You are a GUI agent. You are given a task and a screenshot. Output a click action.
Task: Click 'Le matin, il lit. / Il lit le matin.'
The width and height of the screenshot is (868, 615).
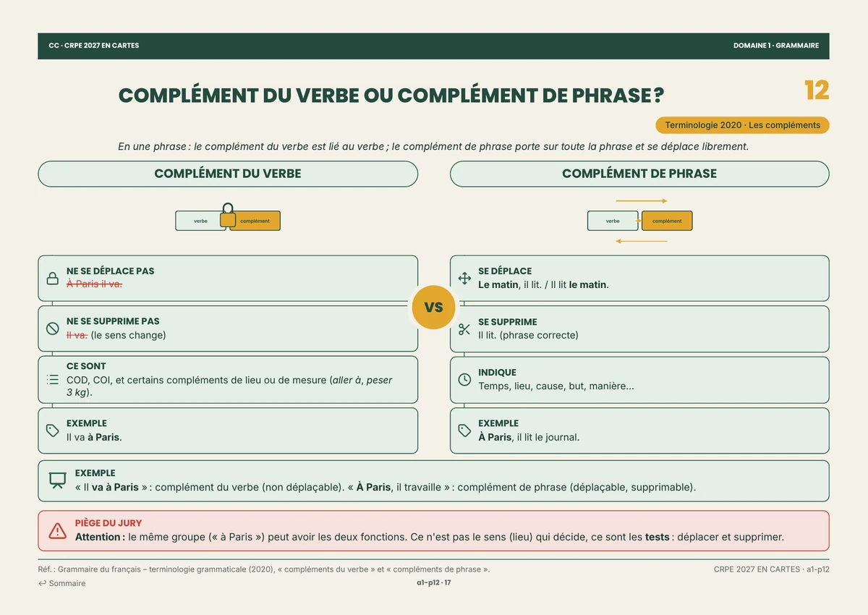(x=543, y=284)
